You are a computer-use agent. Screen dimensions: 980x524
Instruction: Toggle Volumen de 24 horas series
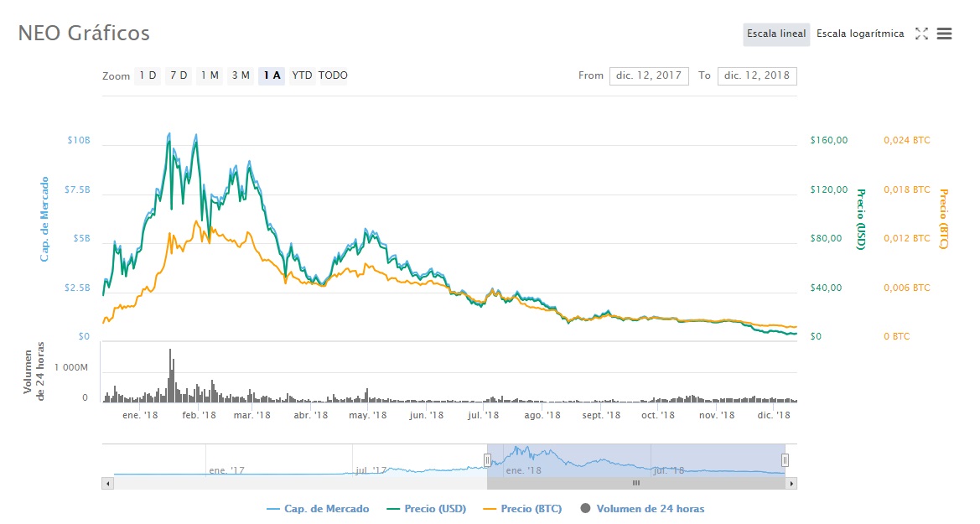point(642,509)
